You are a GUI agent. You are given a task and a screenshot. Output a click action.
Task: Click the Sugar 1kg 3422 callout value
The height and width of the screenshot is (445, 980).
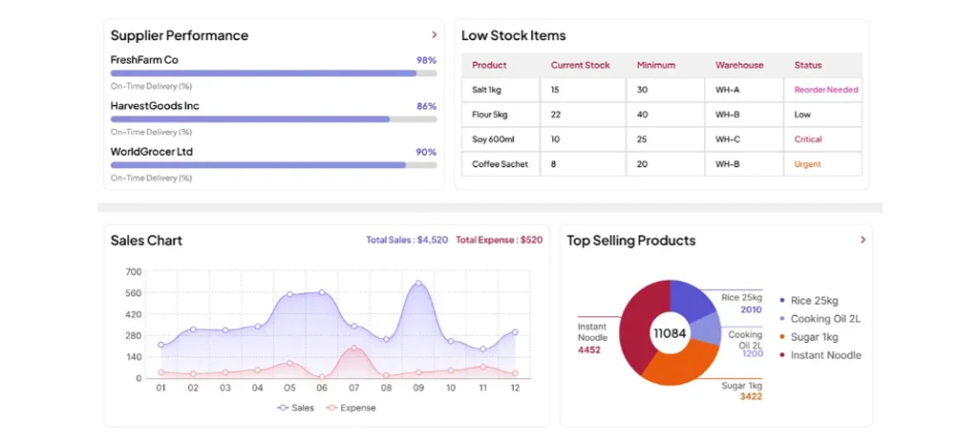751,396
